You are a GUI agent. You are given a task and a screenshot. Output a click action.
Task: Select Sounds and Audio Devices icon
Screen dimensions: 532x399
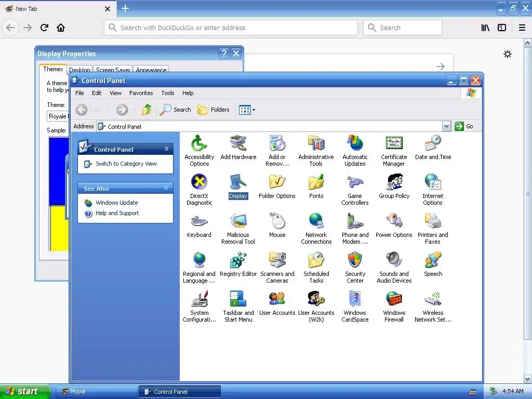pyautogui.click(x=394, y=268)
